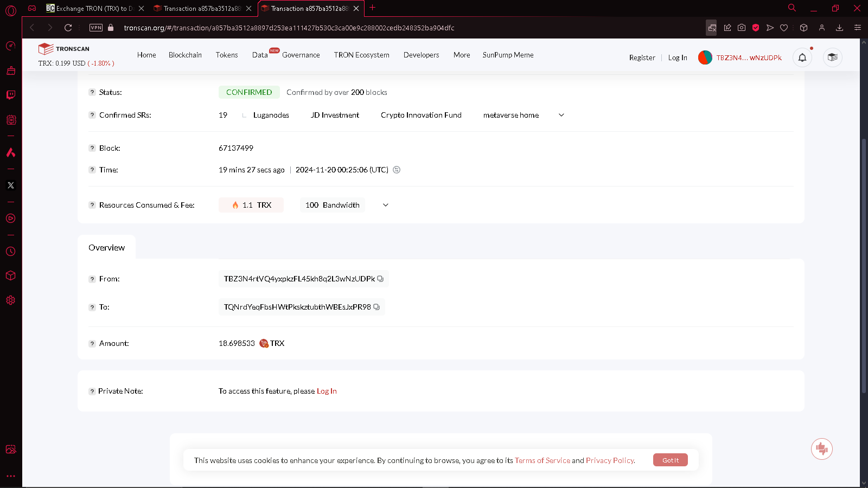
Task: Click the help icon next to Amount
Action: [x=92, y=343]
